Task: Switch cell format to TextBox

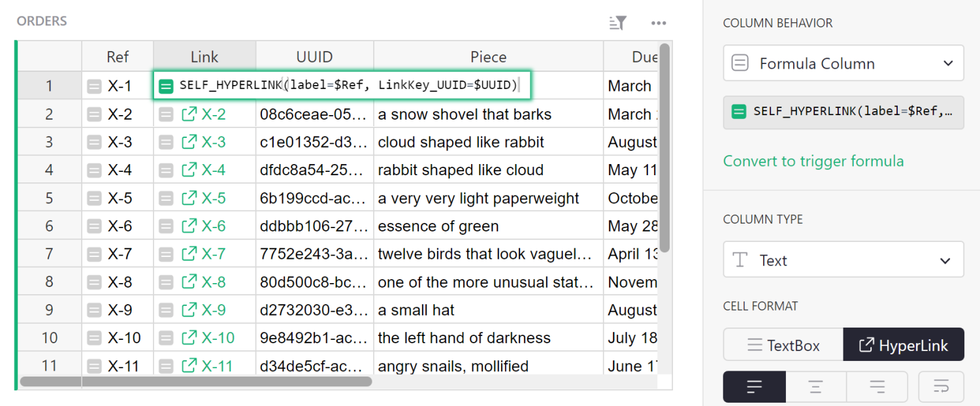Action: coord(783,345)
